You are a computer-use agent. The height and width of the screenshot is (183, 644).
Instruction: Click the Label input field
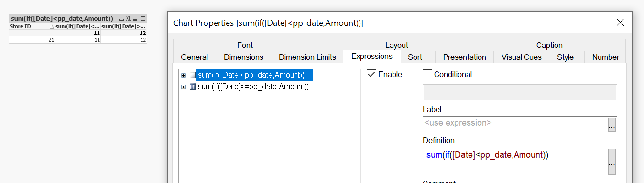pyautogui.click(x=515, y=125)
